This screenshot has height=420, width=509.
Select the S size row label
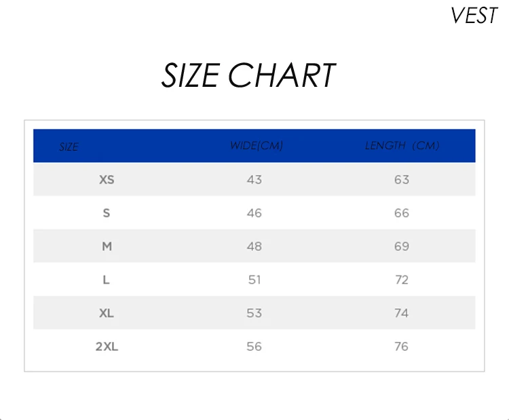[107, 213]
